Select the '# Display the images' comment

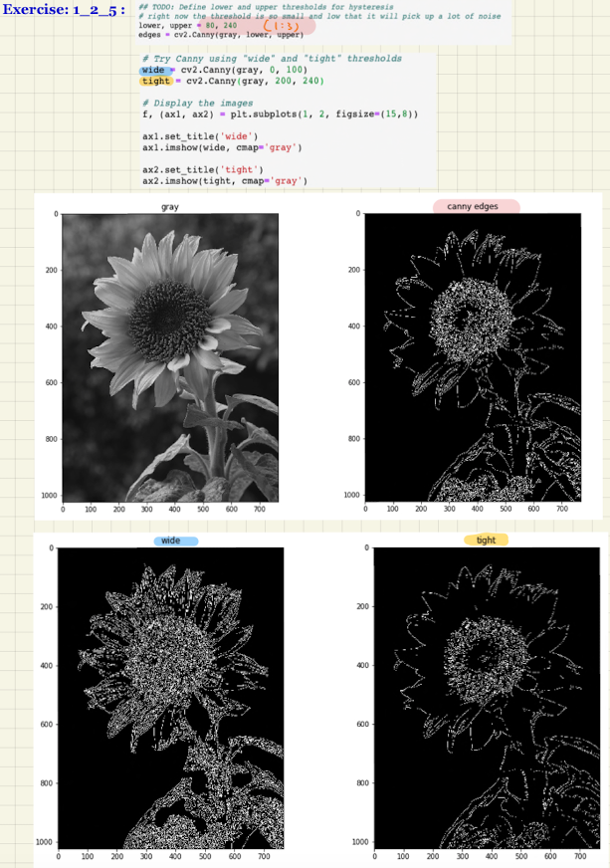pos(198,103)
